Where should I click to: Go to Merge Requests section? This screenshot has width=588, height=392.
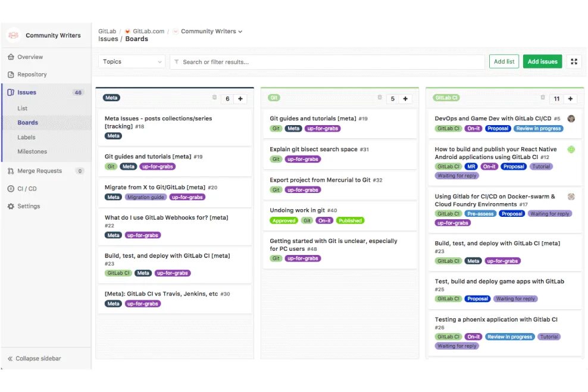pos(39,171)
